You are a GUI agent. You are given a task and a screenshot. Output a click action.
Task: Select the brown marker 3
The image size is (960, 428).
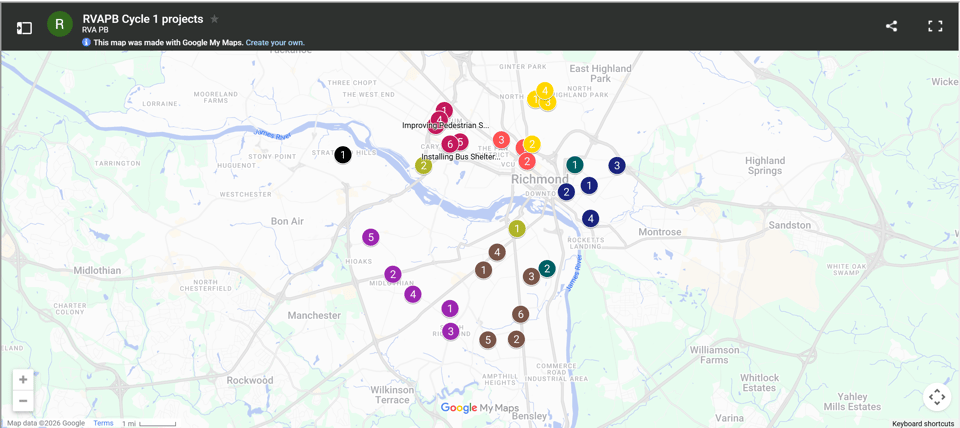click(x=530, y=277)
